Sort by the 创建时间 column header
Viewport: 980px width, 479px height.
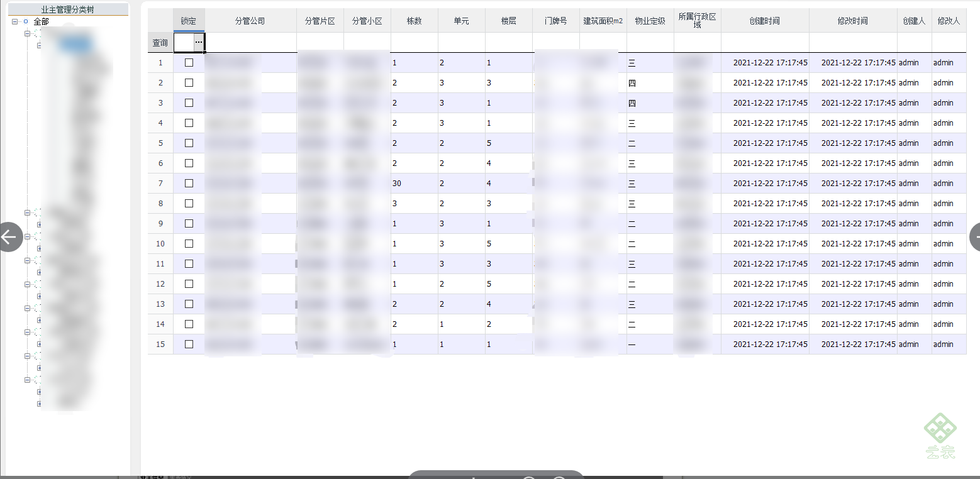point(765,21)
